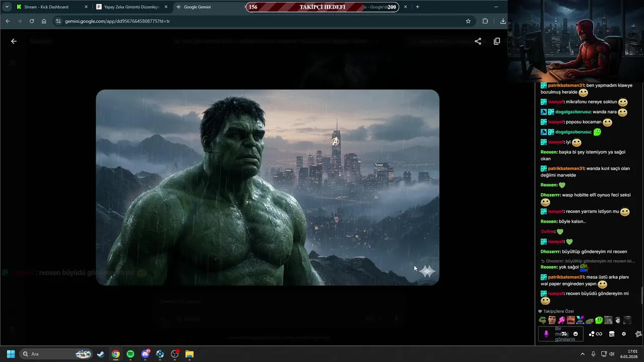Open the Chrome extensions menu
This screenshot has height=362, width=644.
(485, 21)
